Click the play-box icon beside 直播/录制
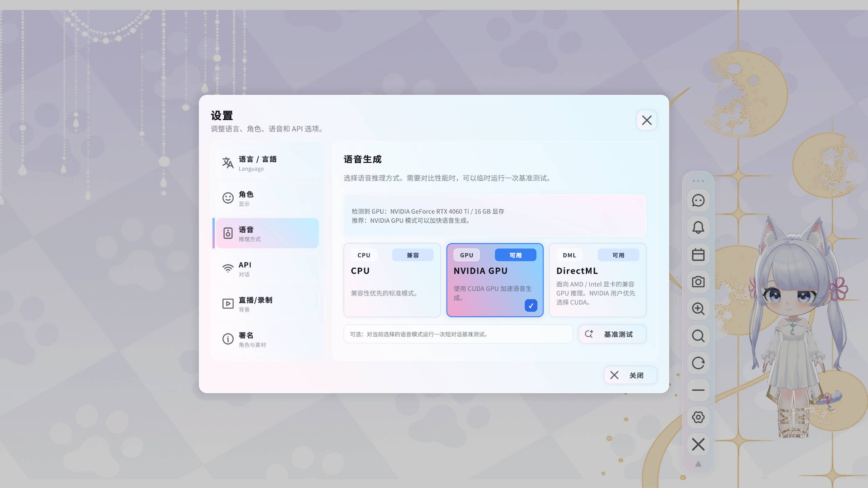 click(x=228, y=304)
